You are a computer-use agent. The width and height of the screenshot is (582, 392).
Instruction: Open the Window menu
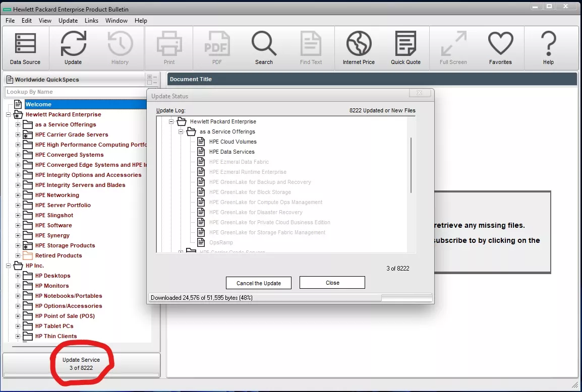[116, 20]
